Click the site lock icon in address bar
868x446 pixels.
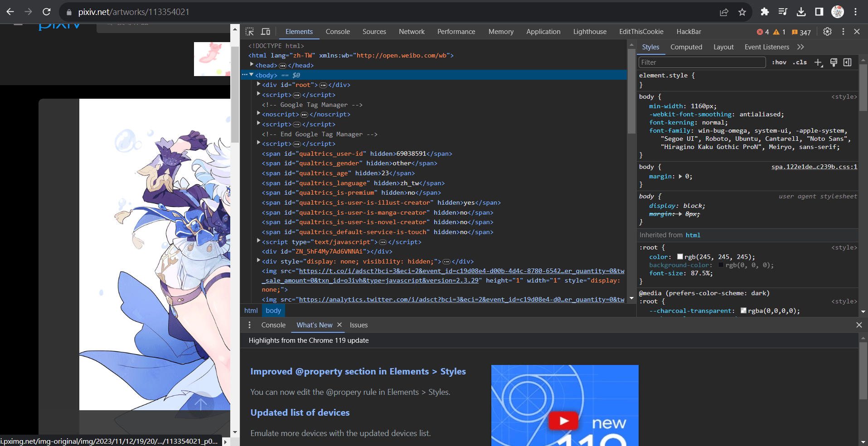point(69,12)
